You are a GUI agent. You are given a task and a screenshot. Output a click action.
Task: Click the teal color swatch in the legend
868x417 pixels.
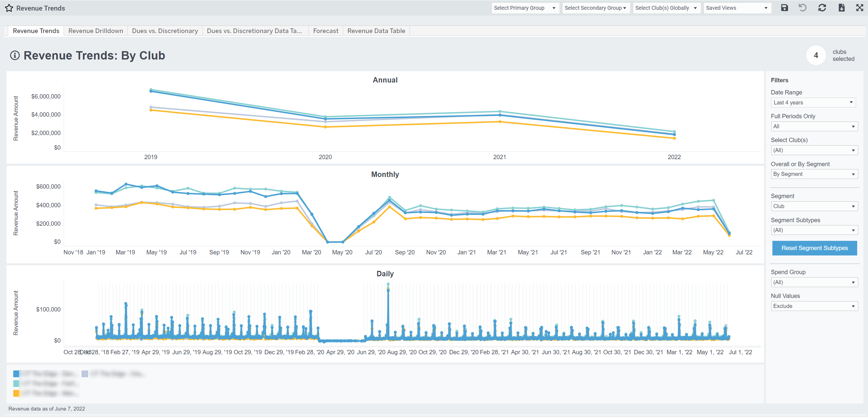point(16,383)
